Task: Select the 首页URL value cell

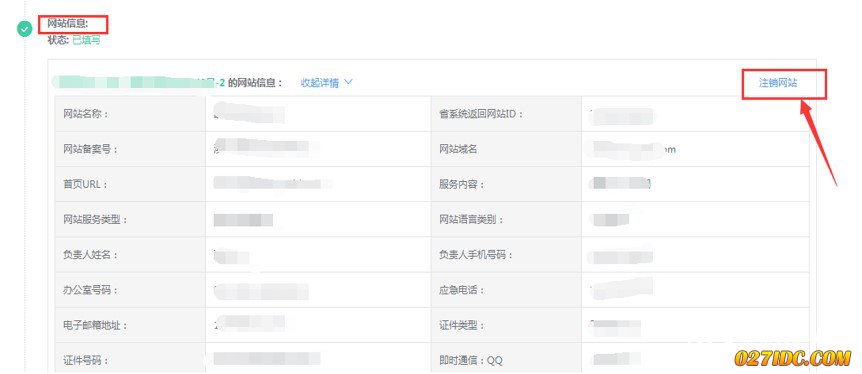Action: (318, 184)
